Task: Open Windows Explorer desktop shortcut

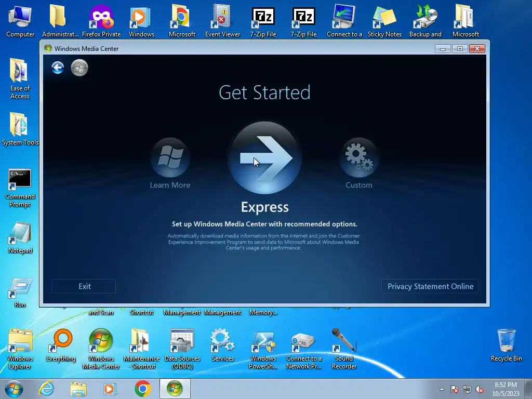Action: pos(20,349)
